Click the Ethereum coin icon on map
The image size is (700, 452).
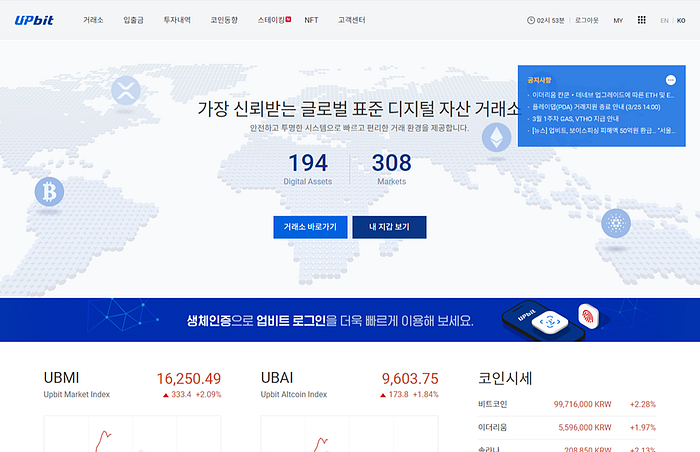click(496, 138)
